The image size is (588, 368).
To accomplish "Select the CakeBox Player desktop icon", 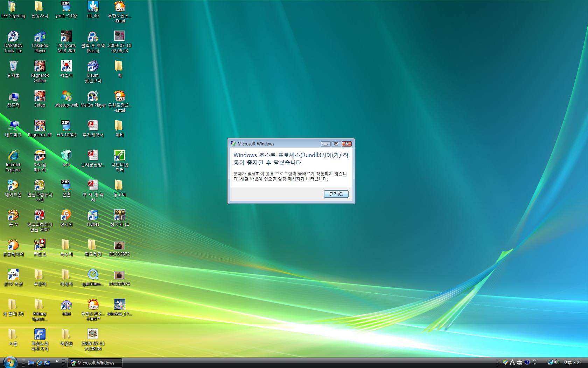I will 40,42.
